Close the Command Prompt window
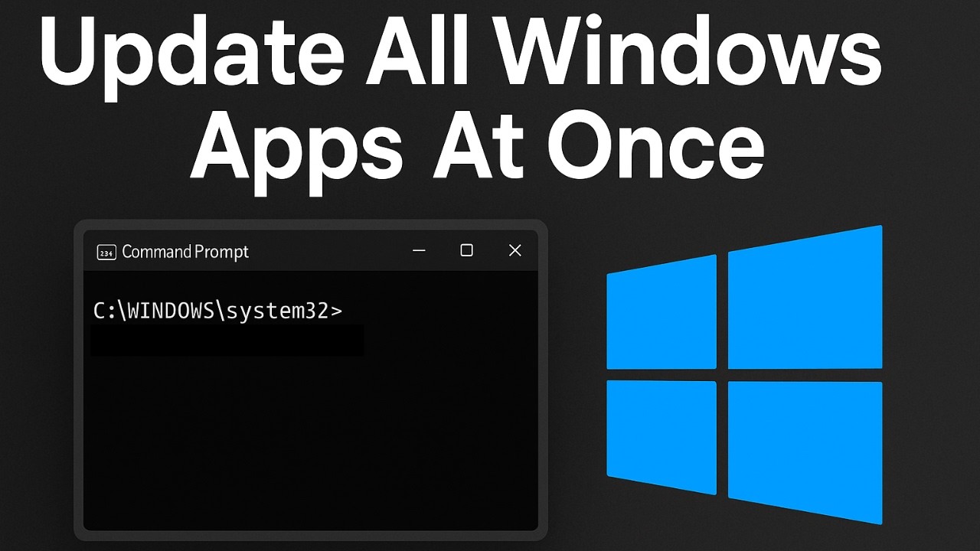This screenshot has height=551, width=980. [515, 250]
